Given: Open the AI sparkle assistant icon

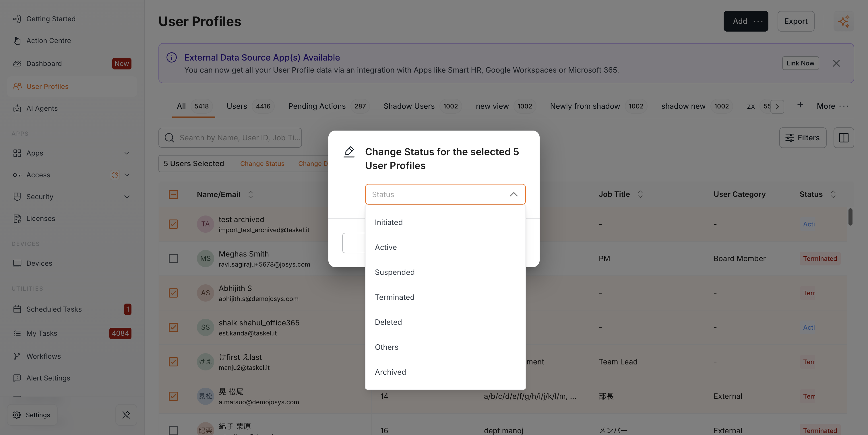Looking at the screenshot, I should pyautogui.click(x=844, y=21).
